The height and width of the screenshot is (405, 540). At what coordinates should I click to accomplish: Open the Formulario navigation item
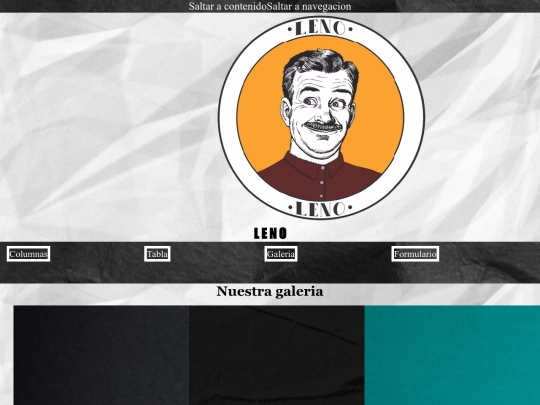click(415, 254)
